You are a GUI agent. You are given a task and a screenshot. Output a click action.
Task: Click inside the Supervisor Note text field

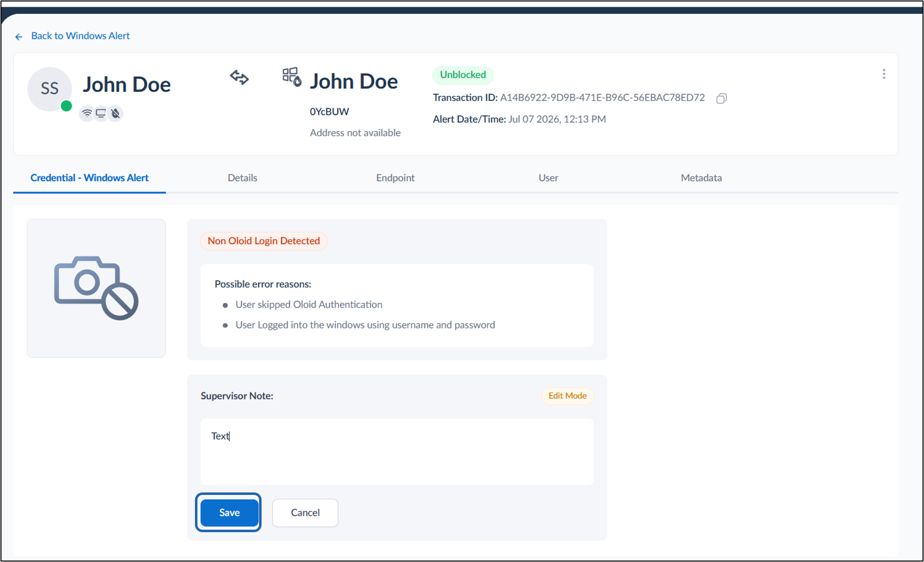click(x=397, y=452)
